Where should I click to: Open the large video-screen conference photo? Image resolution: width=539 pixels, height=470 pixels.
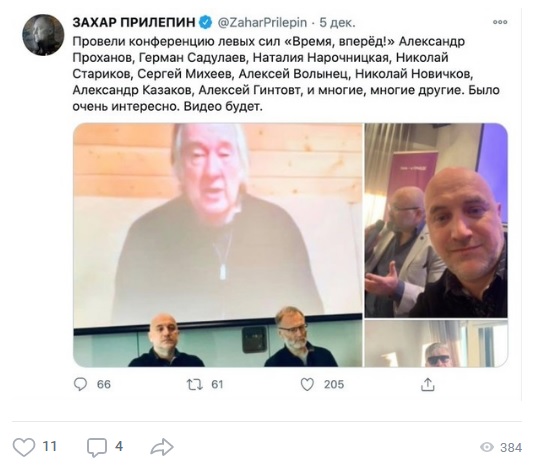click(218, 245)
